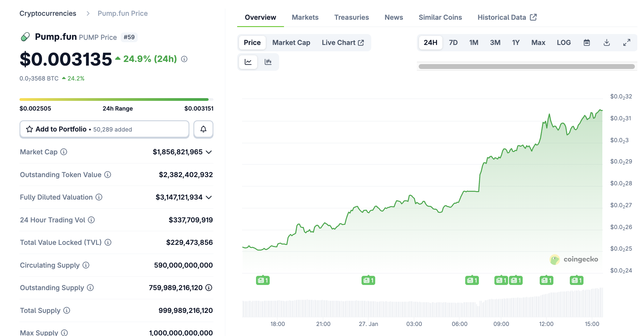The height and width of the screenshot is (336, 644).
Task: Open the calendar date picker on chart toolbar
Action: [587, 43]
